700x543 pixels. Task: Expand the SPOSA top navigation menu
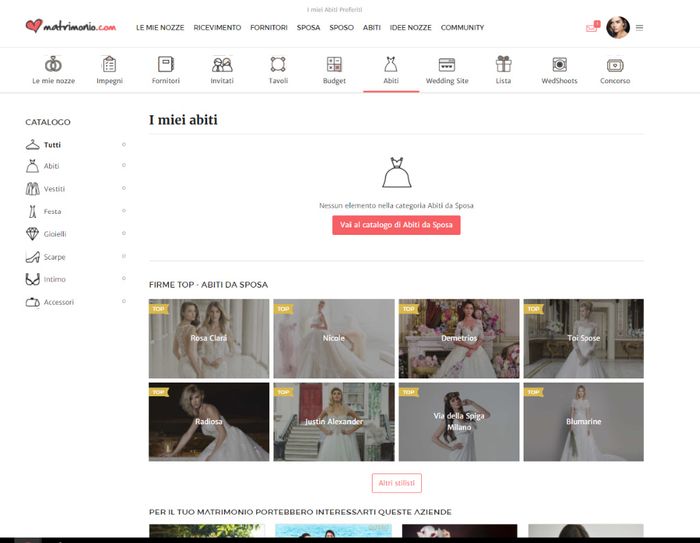pos(308,28)
